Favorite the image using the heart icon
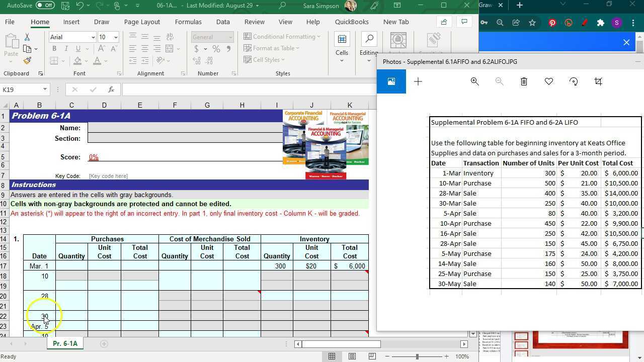This screenshot has height=362, width=644. 548,81
